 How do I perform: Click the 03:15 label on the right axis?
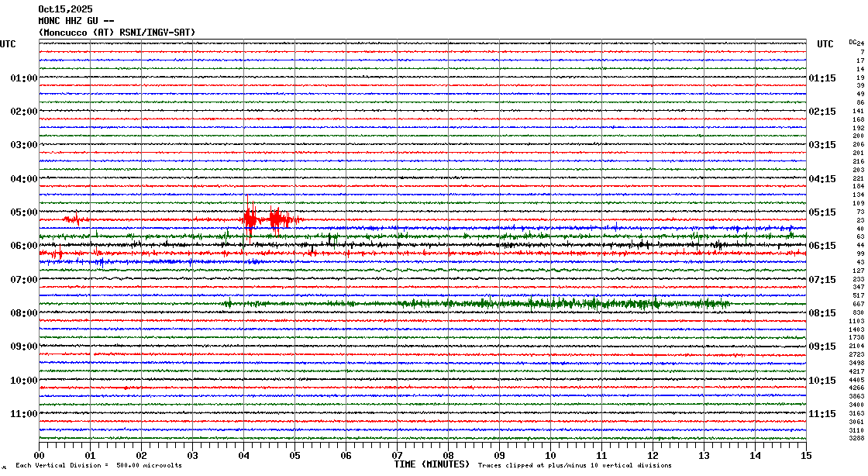[821, 145]
